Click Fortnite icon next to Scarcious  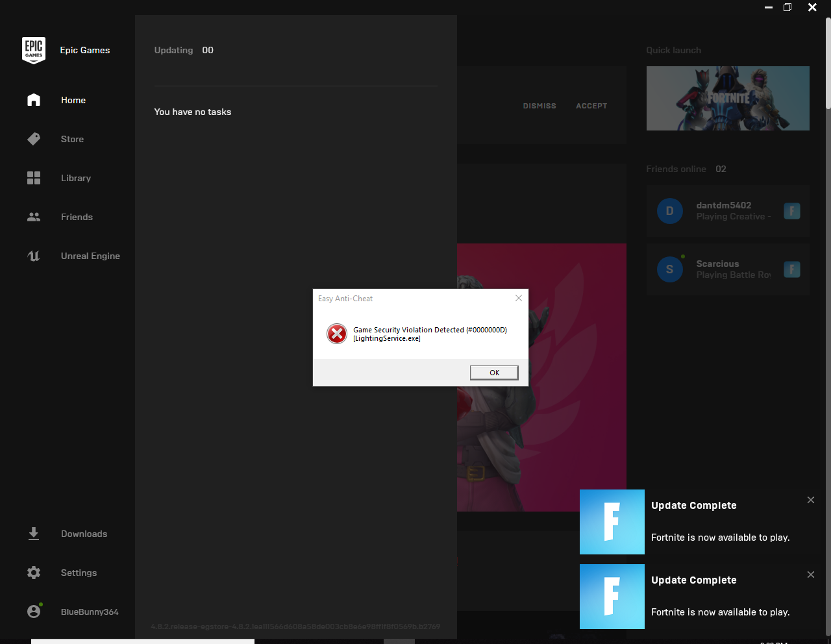[792, 269]
